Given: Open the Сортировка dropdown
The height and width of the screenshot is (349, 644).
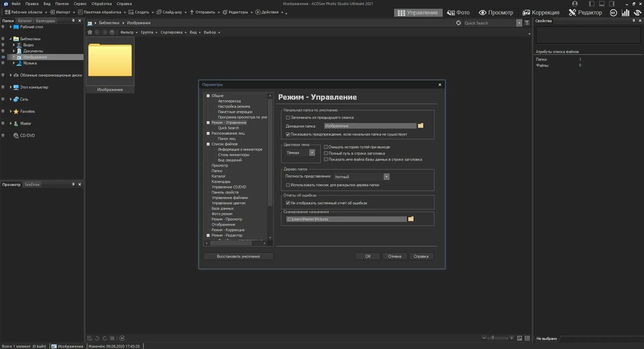Looking at the screenshot, I should 174,32.
